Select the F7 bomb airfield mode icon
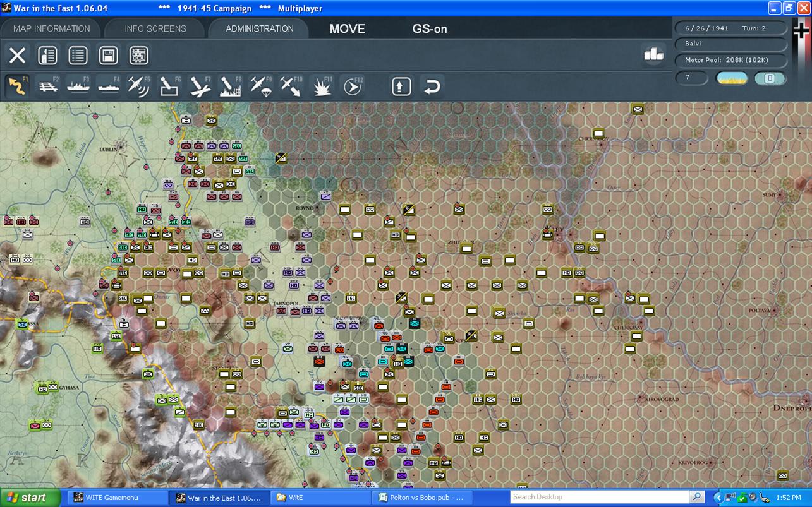Image resolution: width=812 pixels, height=507 pixels. [200, 86]
